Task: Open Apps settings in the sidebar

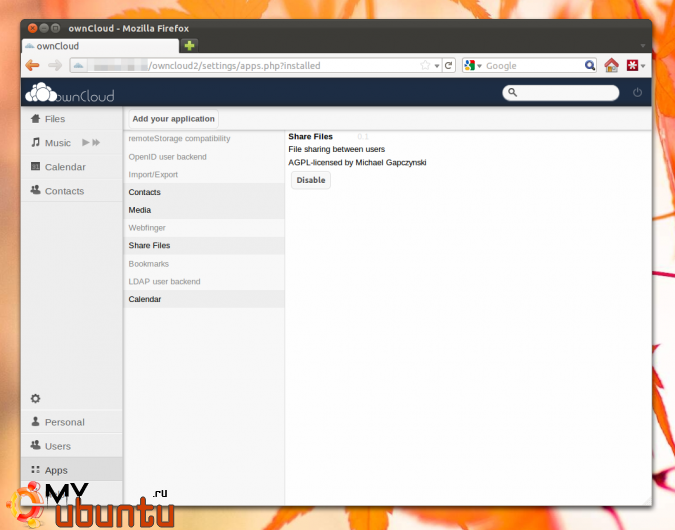Action: pos(71,470)
